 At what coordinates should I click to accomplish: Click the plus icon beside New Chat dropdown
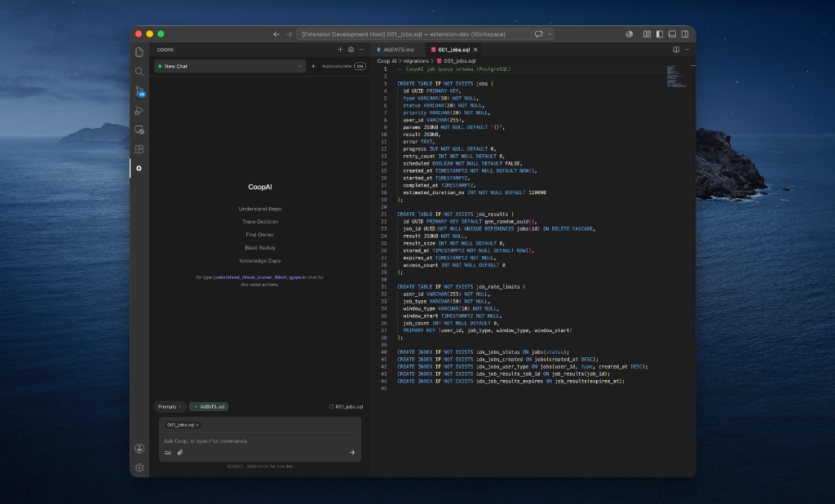tap(313, 67)
